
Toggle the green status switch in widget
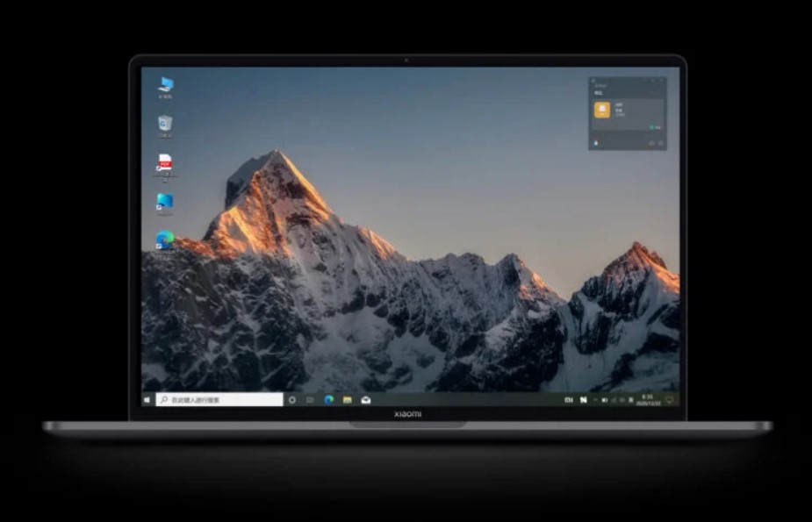pos(654,127)
